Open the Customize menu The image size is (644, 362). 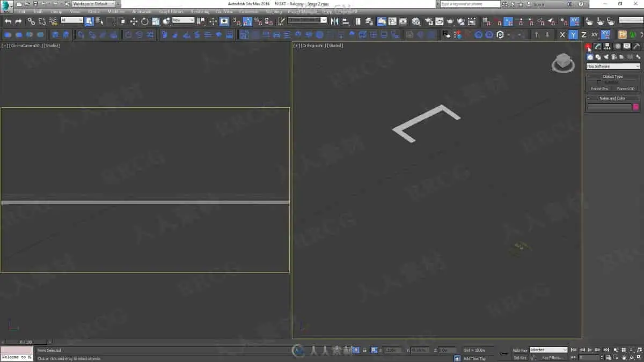(x=248, y=11)
